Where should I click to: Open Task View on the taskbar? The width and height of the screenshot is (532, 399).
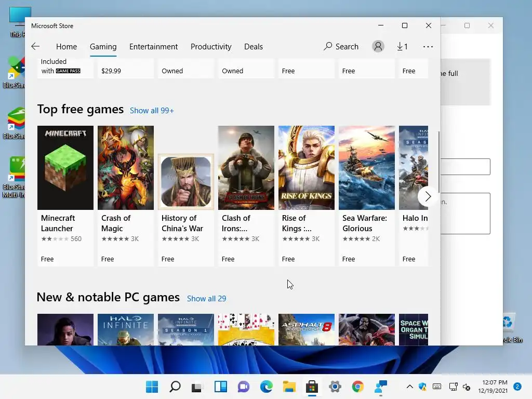[x=197, y=387]
